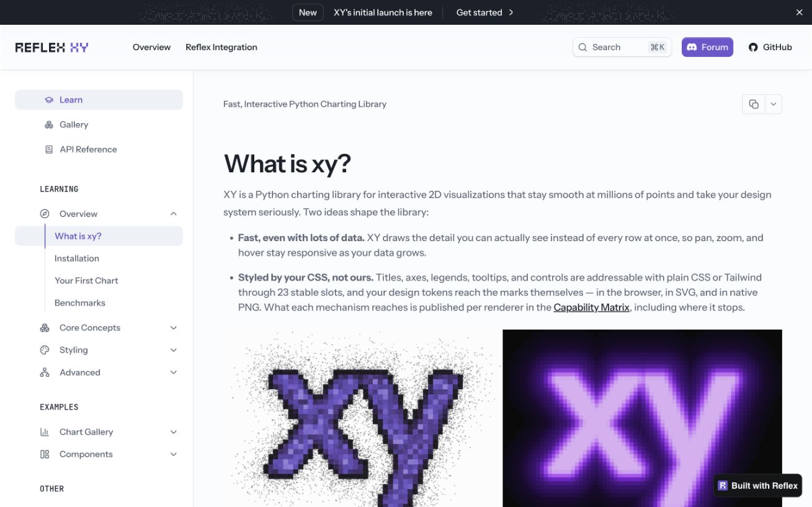812x507 pixels.
Task: Click the Search input field
Action: [622, 47]
